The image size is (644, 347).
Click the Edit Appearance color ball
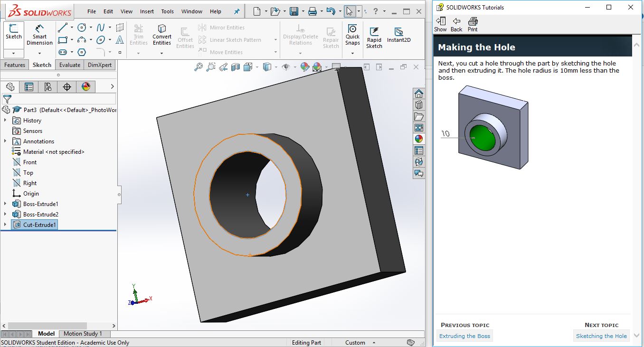[x=304, y=67]
